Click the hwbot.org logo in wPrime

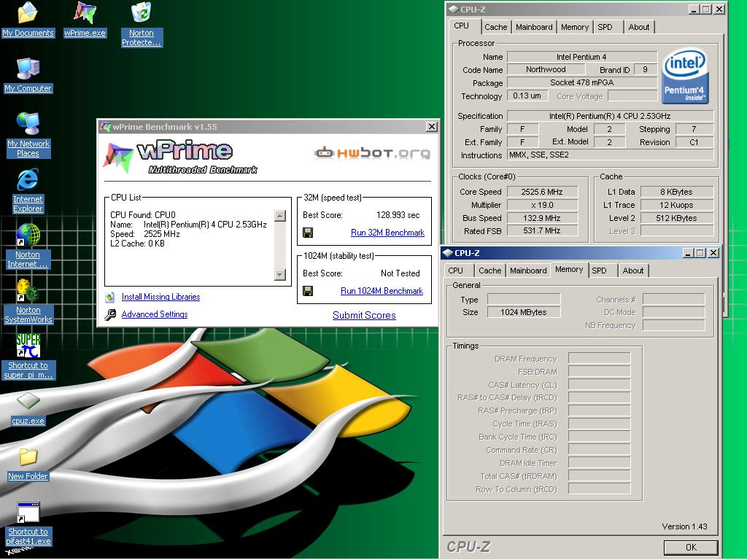(373, 153)
